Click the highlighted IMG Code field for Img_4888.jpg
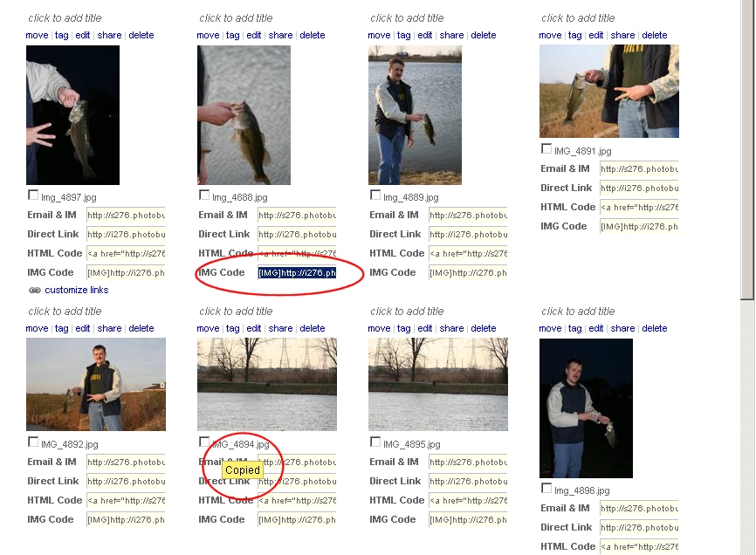 (x=297, y=272)
